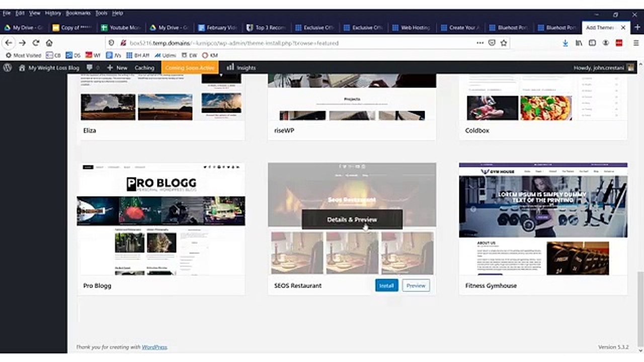Open the Help menu
Image resolution: width=644 pixels, height=362 pixels.
coord(118,13)
